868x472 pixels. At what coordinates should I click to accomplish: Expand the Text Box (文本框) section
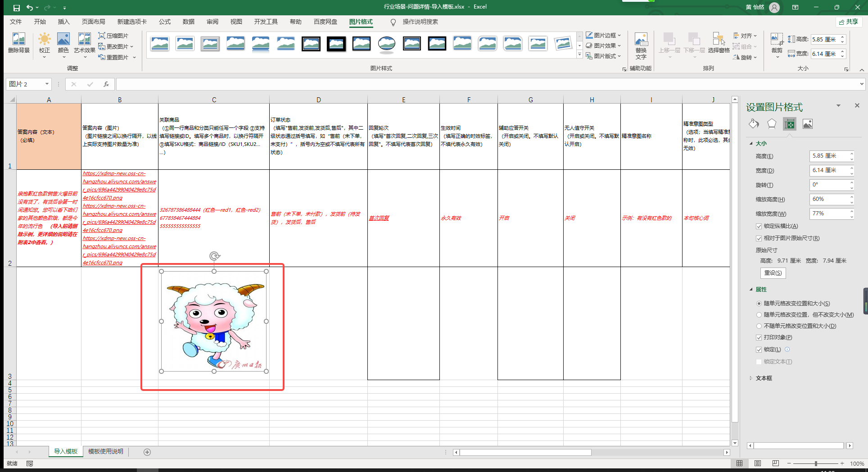click(751, 378)
